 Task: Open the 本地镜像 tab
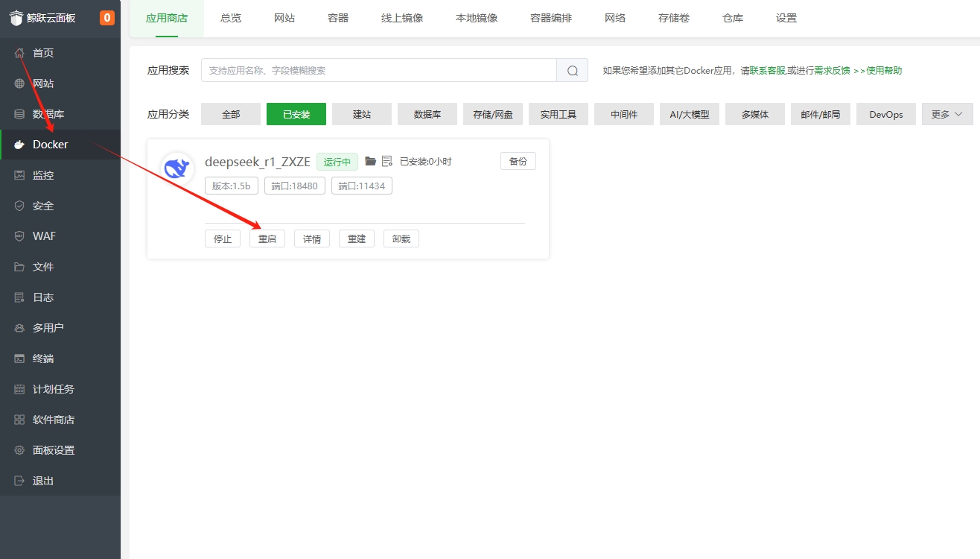(x=477, y=18)
